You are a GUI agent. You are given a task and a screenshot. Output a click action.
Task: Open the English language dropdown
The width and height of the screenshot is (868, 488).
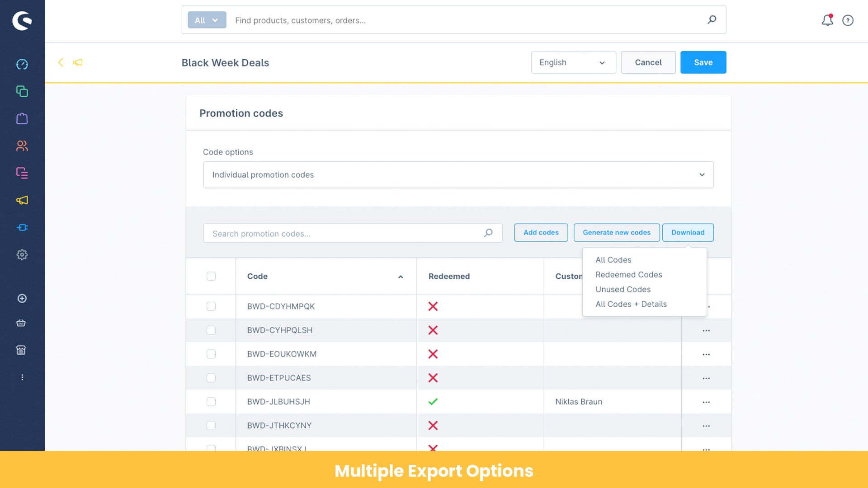click(573, 62)
